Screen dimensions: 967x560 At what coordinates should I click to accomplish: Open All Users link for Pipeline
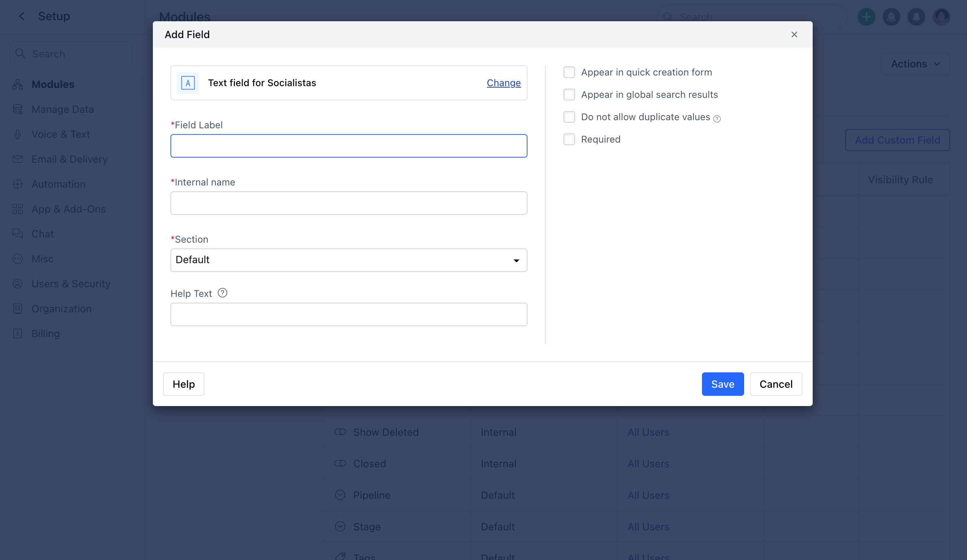[x=648, y=495]
